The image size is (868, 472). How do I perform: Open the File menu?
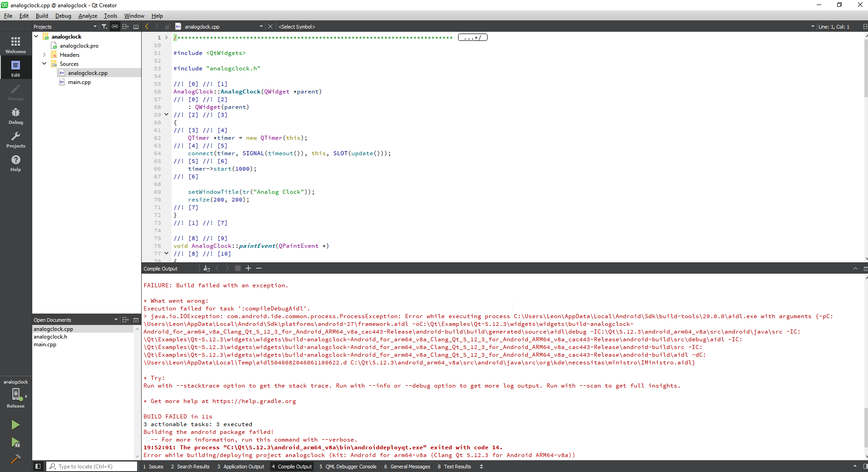8,16
